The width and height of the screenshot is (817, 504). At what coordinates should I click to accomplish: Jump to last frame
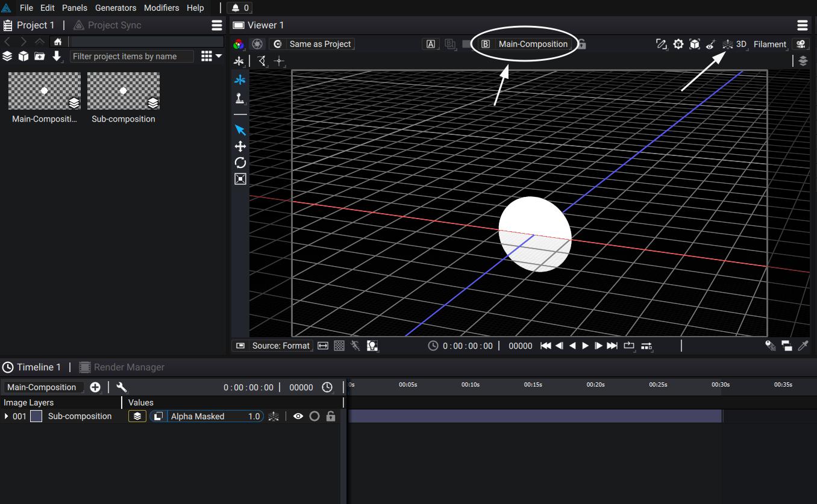612,346
